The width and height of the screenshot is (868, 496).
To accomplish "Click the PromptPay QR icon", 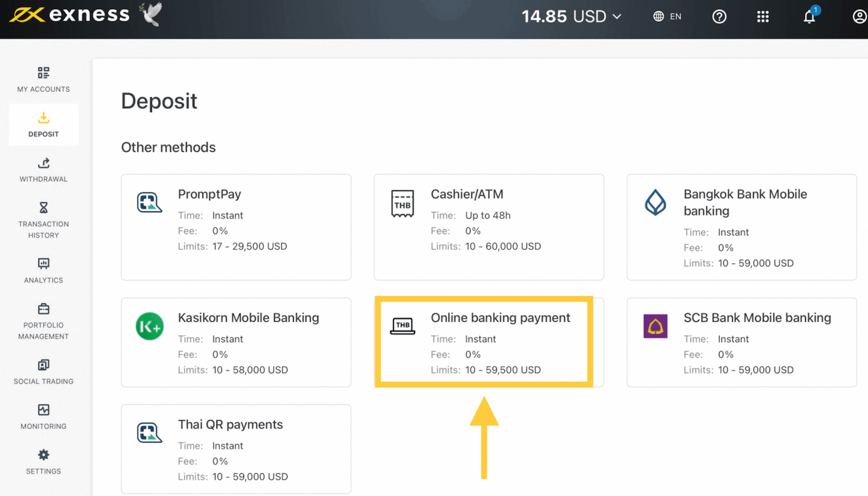I will [149, 202].
